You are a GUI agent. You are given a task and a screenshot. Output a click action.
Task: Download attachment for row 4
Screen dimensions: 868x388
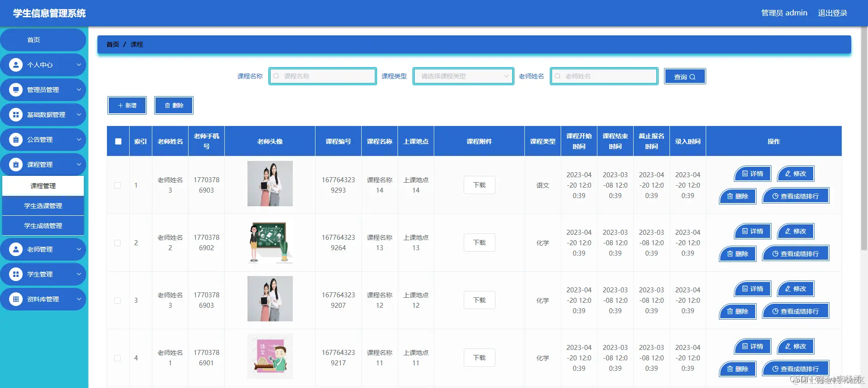479,358
